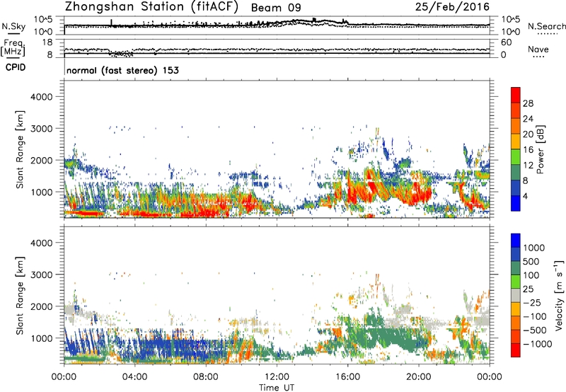Screen dimensions: 566x392
Task: Click the N.Search legend label
Action: point(547,26)
